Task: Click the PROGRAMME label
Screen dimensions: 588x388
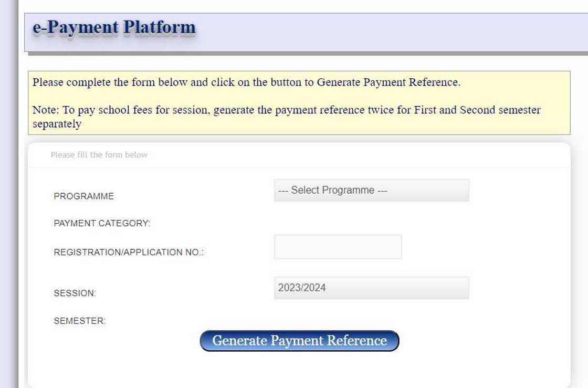Action: coord(84,196)
